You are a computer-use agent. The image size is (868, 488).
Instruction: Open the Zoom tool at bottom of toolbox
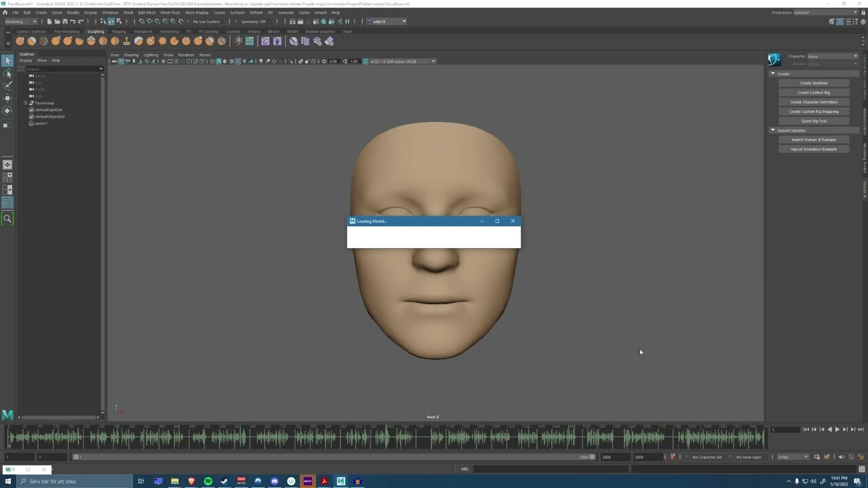pos(7,218)
